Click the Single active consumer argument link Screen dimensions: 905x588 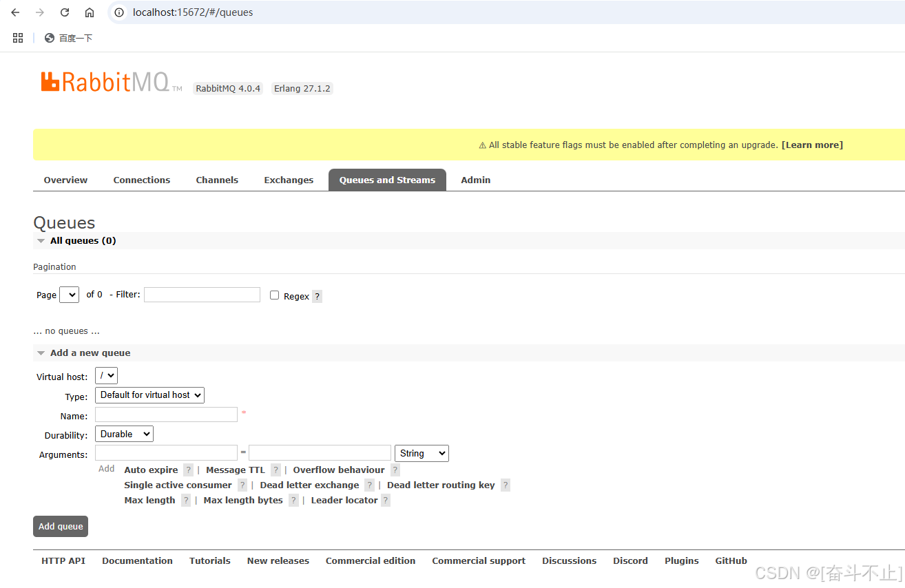[178, 485]
